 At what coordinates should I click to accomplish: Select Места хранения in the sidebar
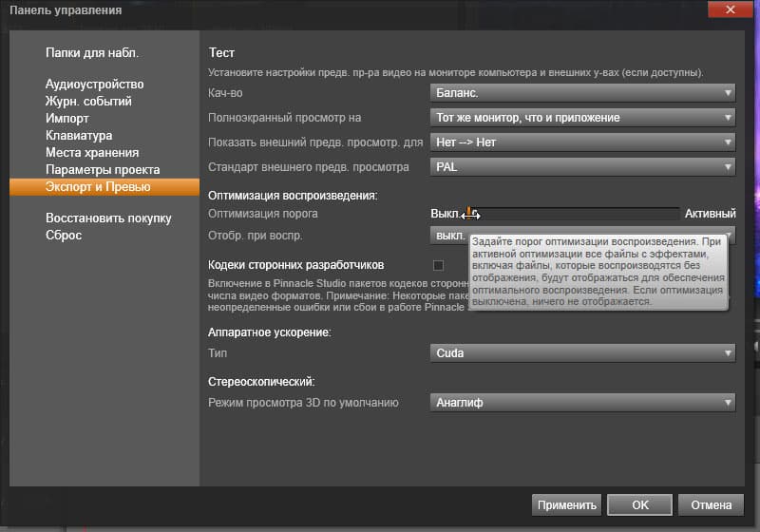click(x=92, y=152)
